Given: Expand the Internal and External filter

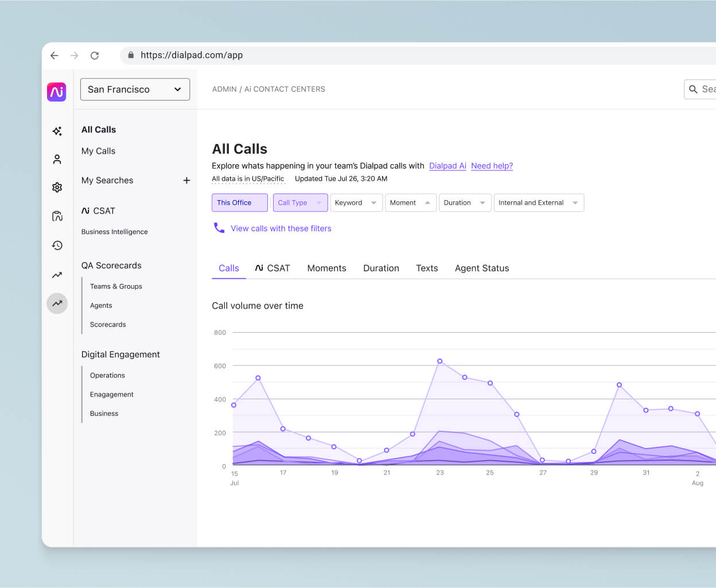Looking at the screenshot, I should pyautogui.click(x=539, y=203).
